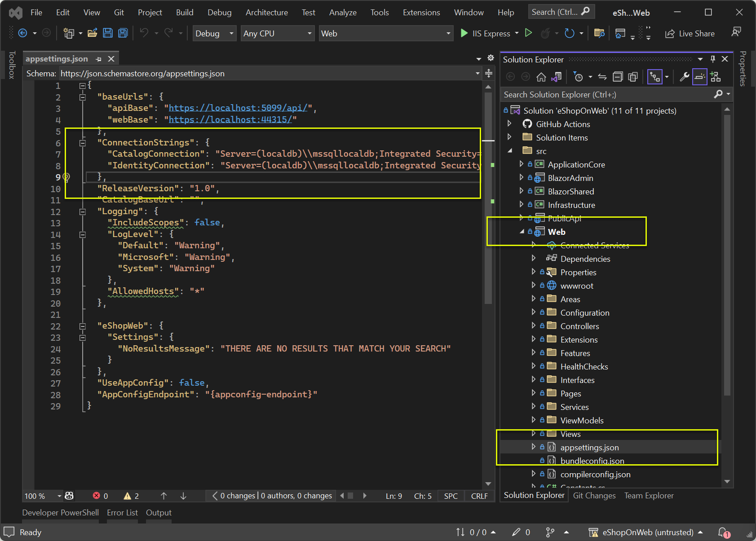756x541 pixels.
Task: Click the warnings triangle icon showing 2
Action: [128, 496]
